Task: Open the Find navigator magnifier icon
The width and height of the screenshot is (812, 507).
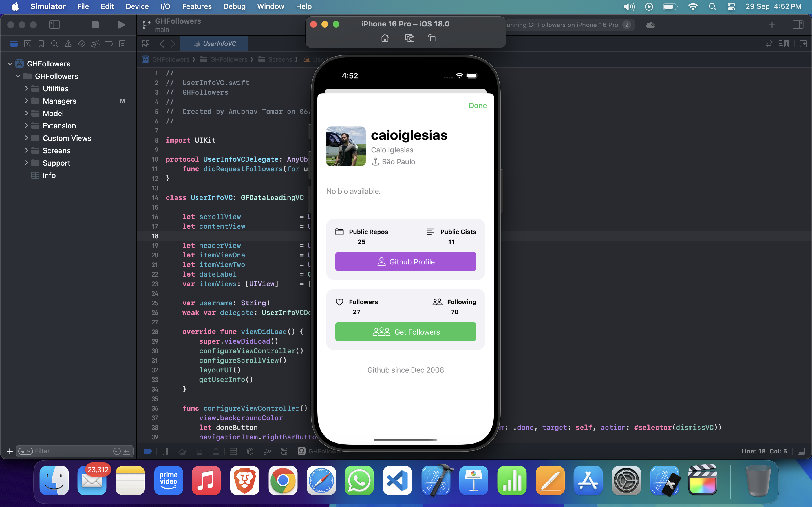Action: point(54,44)
